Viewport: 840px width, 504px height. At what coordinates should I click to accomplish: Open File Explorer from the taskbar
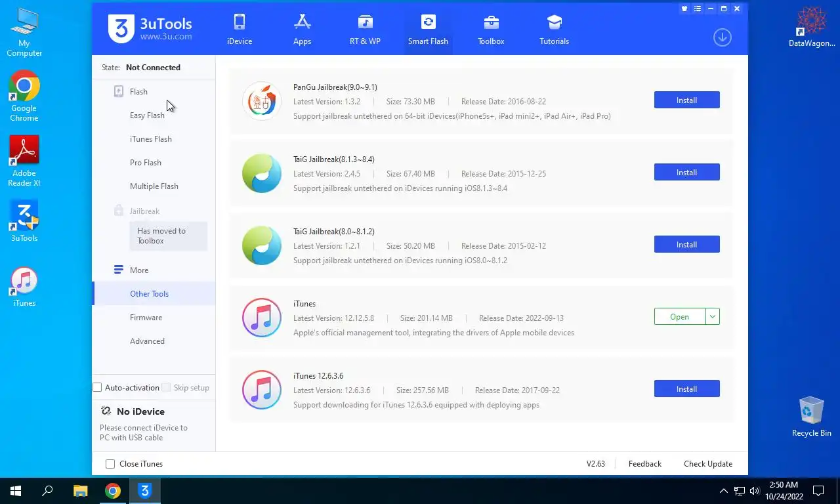[80, 490]
